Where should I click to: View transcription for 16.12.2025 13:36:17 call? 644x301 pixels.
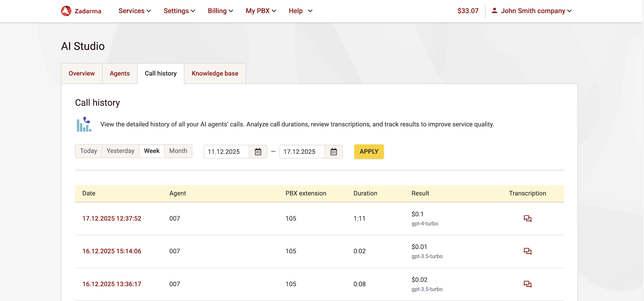pyautogui.click(x=527, y=284)
